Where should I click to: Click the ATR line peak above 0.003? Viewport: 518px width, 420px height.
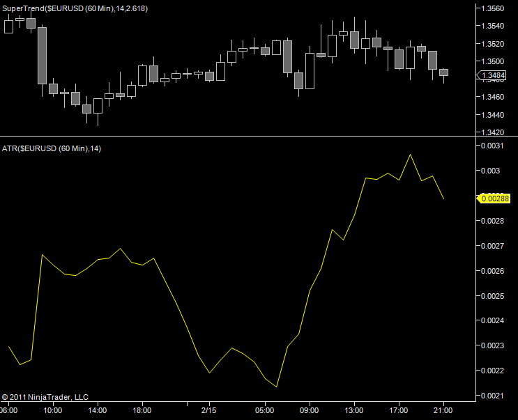pyautogui.click(x=411, y=155)
